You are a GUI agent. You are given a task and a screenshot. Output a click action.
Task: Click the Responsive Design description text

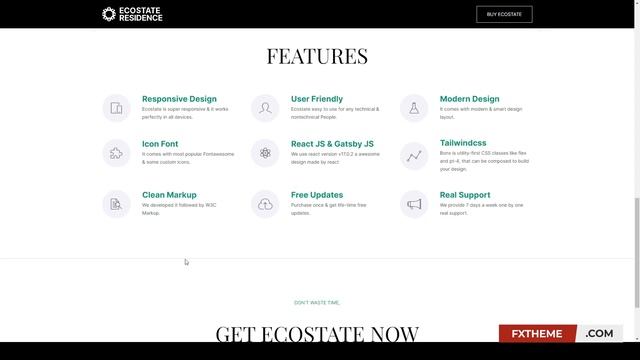[x=185, y=113]
